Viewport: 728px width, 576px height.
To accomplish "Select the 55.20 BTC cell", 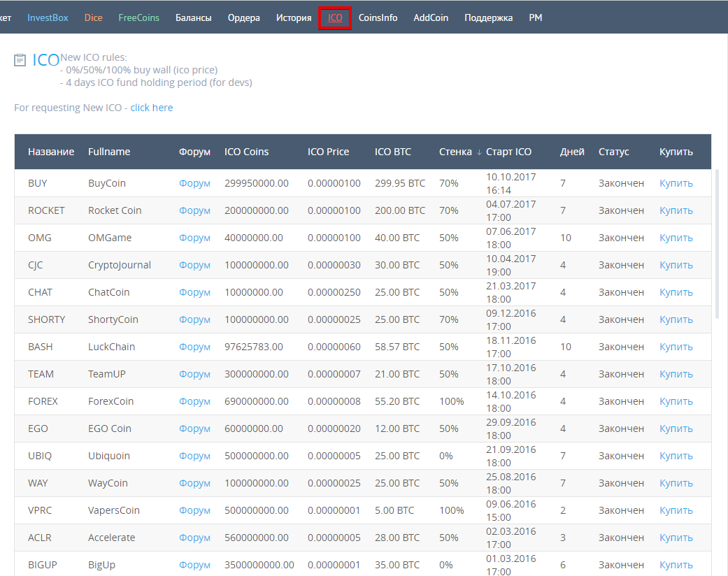I will [x=397, y=401].
